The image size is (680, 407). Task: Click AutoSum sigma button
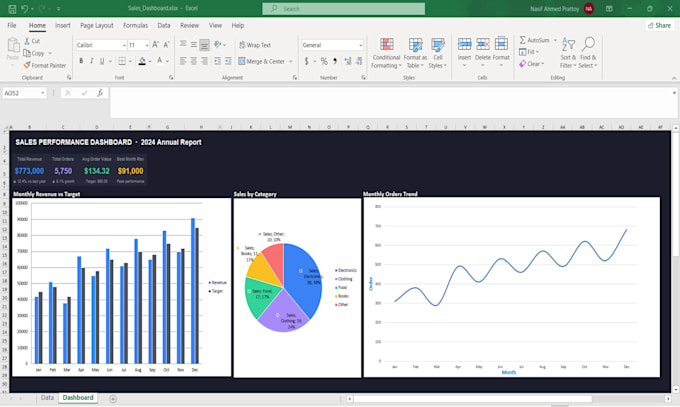[534, 40]
